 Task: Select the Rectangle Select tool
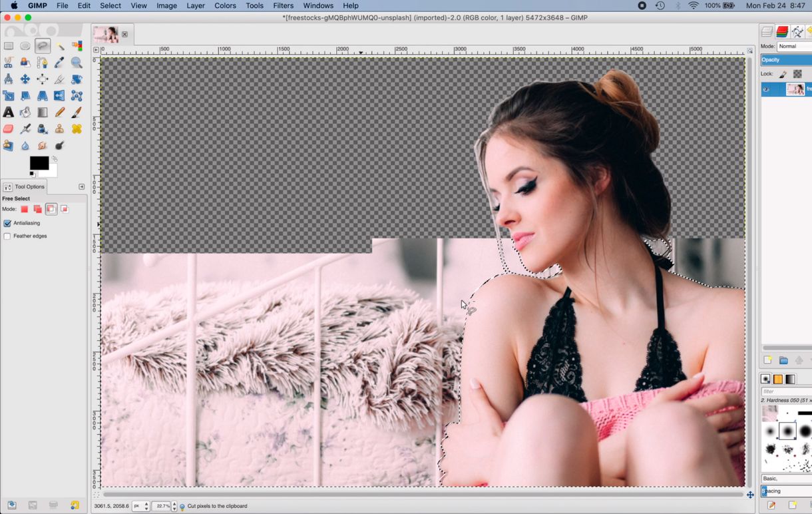click(x=9, y=45)
